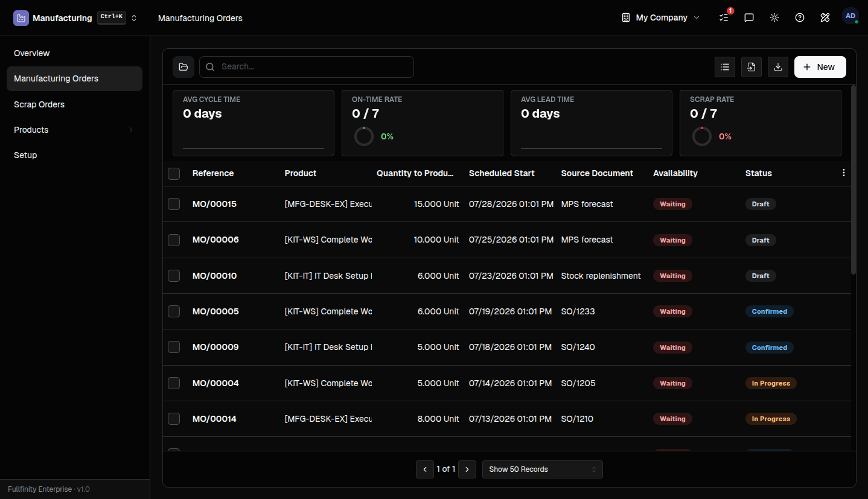Select the checkbox for MO/00010
Viewport: 868px width, 499px height.
click(174, 276)
